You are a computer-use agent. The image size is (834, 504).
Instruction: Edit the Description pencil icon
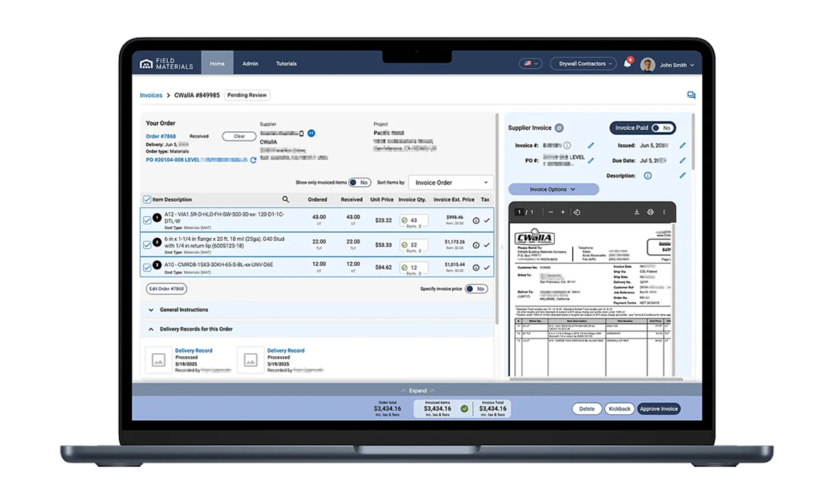[x=682, y=175]
